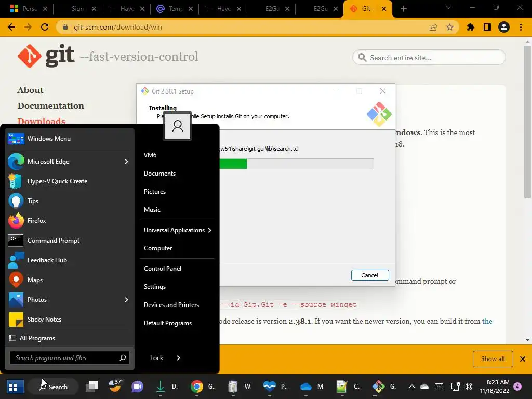Image resolution: width=532 pixels, height=399 pixels.
Task: Click the taskbar Search box
Action: coord(54,387)
